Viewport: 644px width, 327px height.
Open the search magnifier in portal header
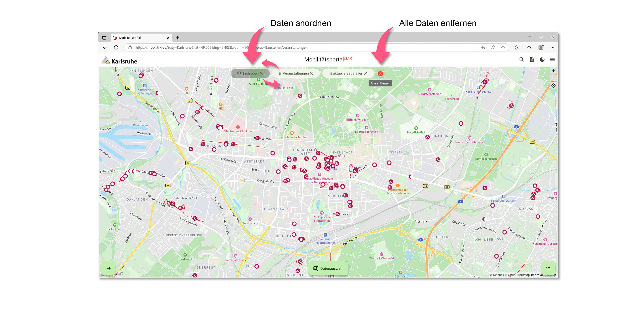click(521, 60)
